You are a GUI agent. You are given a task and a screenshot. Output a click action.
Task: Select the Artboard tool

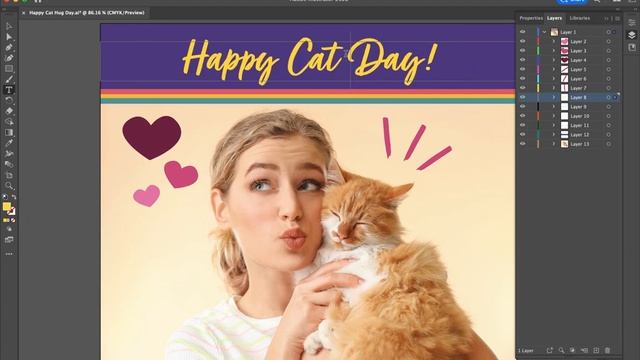point(9,175)
